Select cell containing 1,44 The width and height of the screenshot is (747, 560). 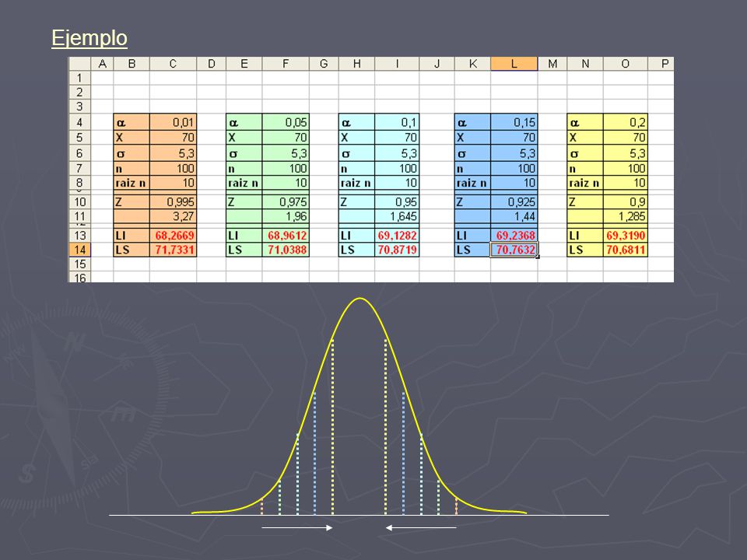click(x=514, y=216)
